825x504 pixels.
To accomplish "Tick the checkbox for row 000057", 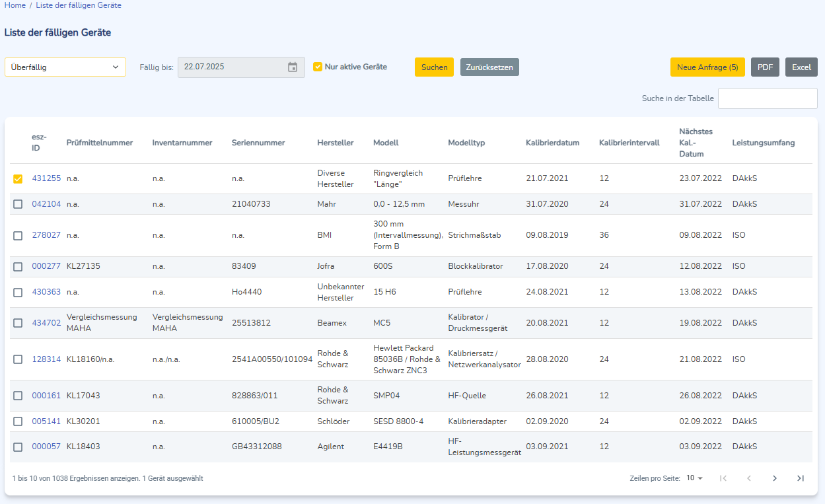I will (18, 447).
